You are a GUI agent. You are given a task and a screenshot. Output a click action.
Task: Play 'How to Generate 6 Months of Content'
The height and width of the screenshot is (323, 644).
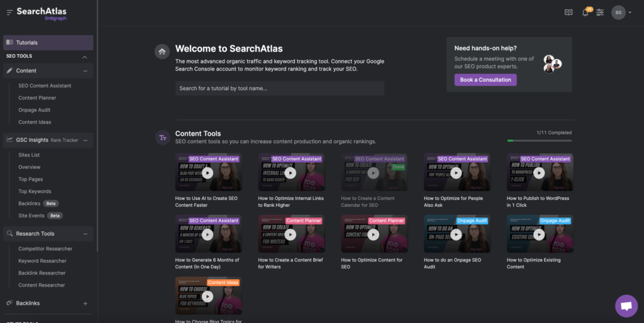click(208, 234)
